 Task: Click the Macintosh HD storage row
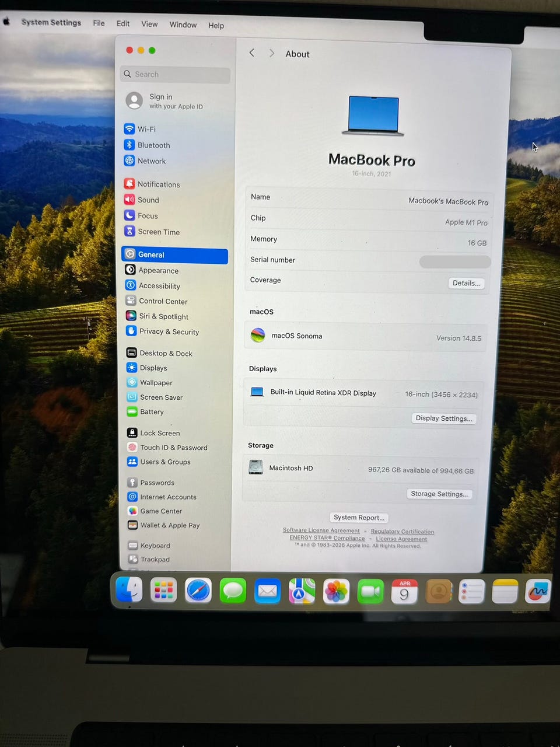point(361,469)
